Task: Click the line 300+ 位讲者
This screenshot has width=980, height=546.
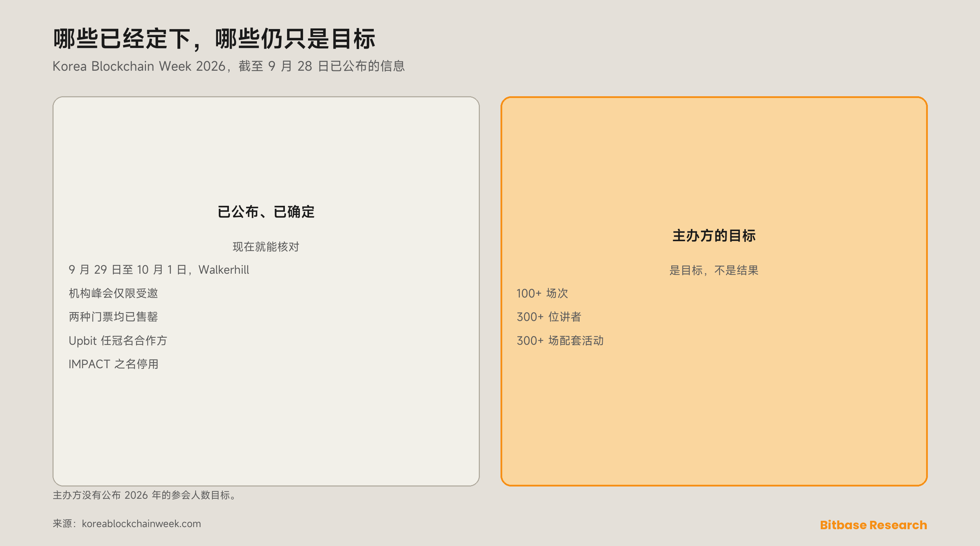Action: (x=549, y=317)
